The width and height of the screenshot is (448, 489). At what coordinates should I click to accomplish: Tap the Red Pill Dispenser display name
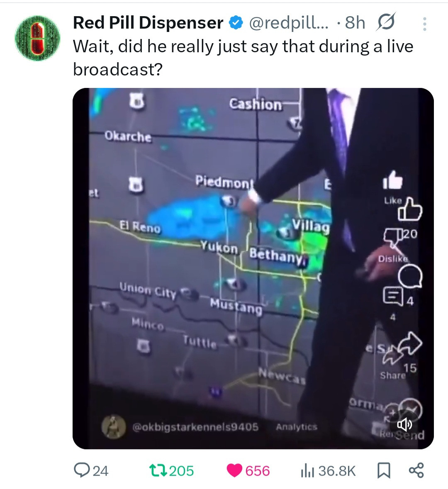point(148,23)
